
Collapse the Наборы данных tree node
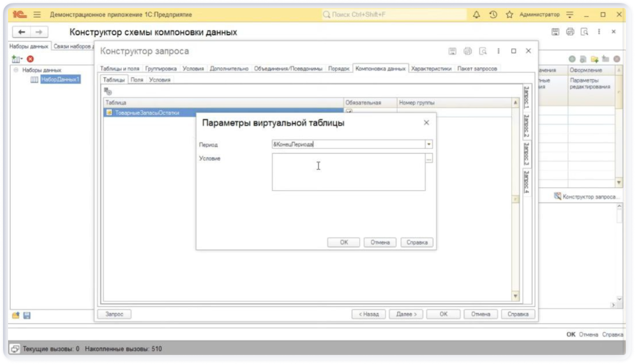coord(16,70)
